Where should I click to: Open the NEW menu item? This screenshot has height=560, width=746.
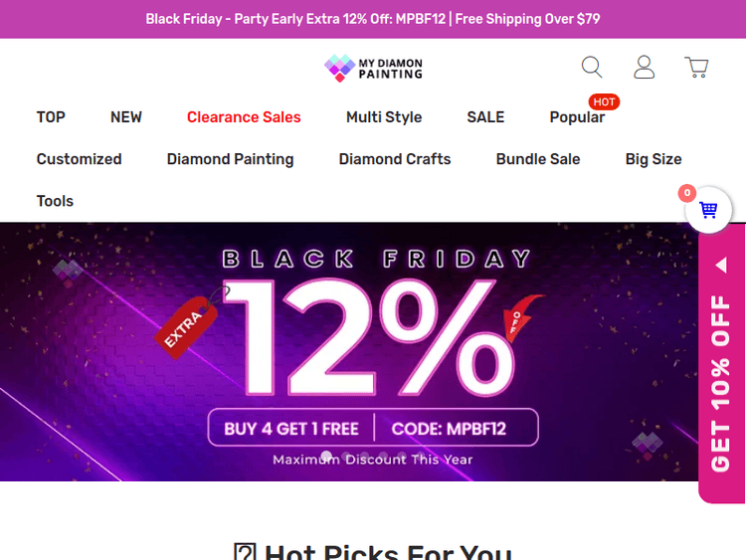tap(126, 117)
